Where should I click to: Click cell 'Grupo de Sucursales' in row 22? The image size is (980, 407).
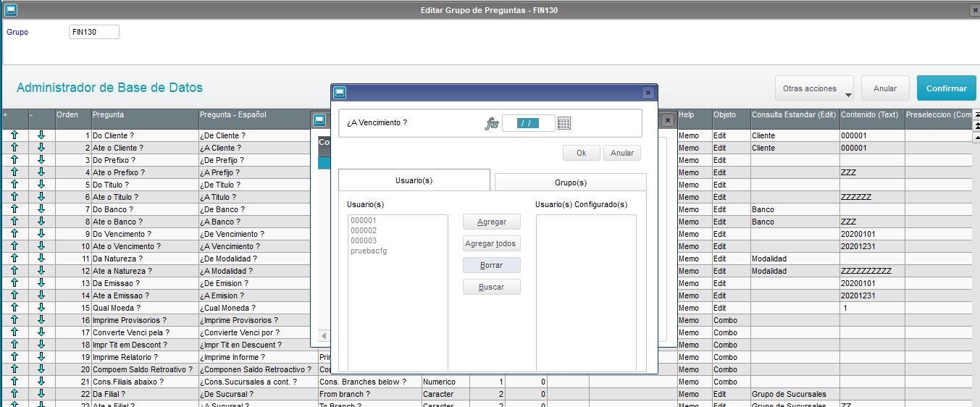794,394
